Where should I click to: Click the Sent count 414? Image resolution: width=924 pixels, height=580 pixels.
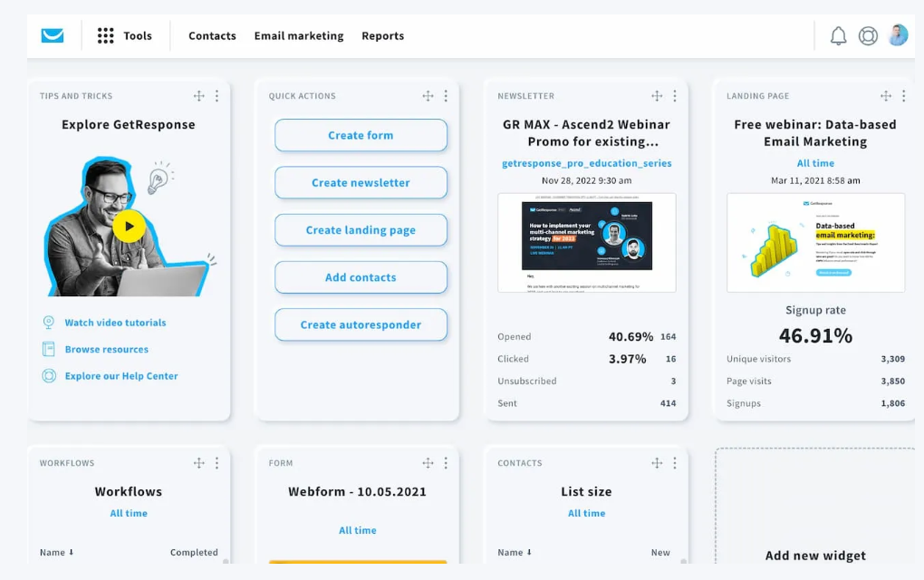click(669, 403)
